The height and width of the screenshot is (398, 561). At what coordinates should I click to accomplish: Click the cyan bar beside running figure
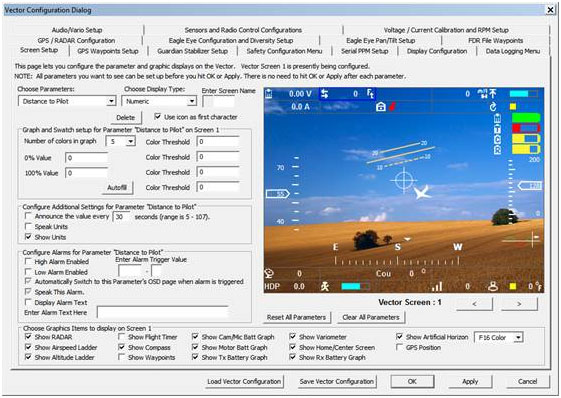355,286
